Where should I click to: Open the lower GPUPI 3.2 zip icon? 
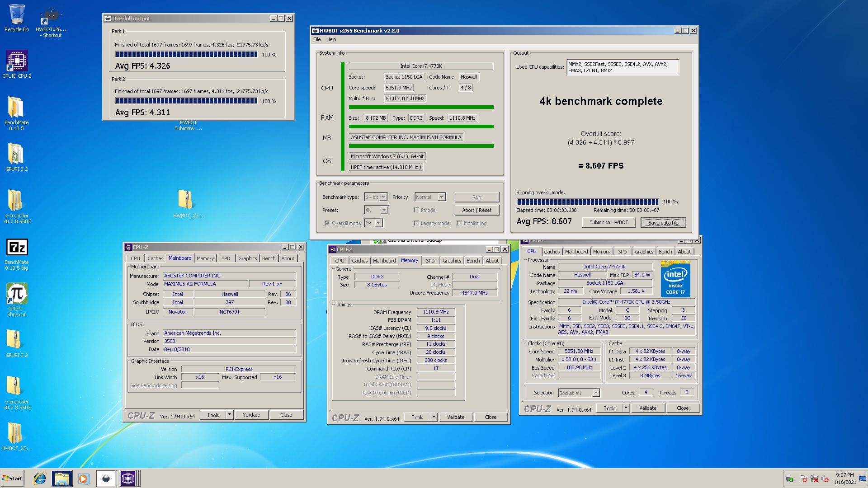(x=17, y=343)
